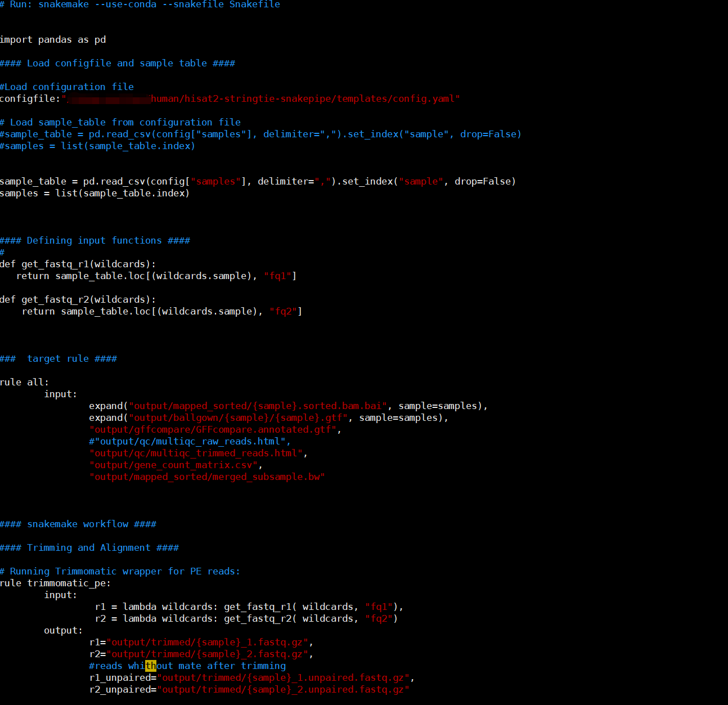Click the highlighted "th" in "whithout"
728x705 pixels.
(x=150, y=666)
